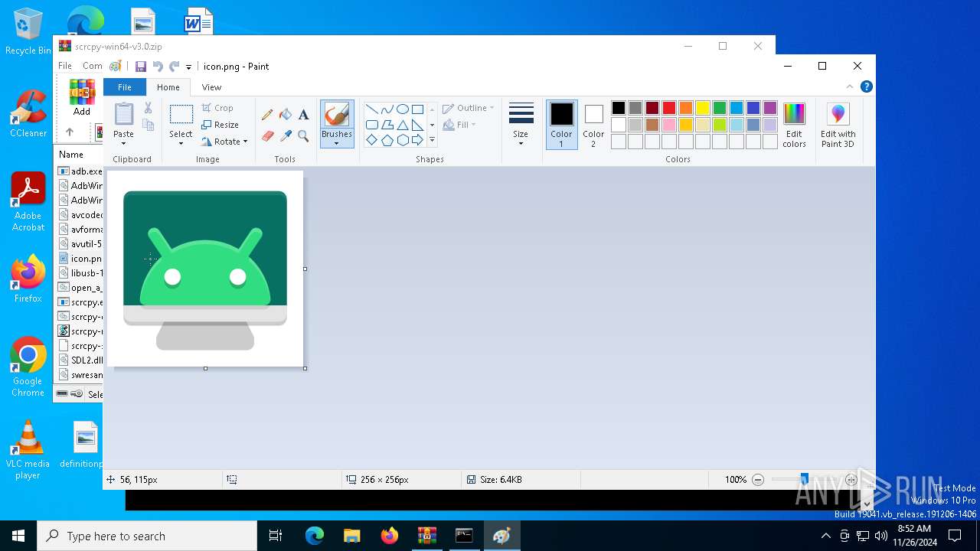Click Edit with Paint 3D

(838, 126)
